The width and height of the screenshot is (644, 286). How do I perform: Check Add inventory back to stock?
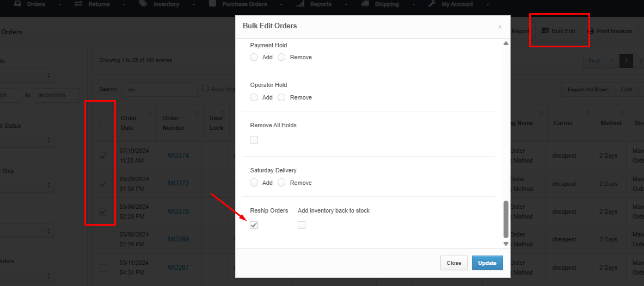click(x=302, y=225)
